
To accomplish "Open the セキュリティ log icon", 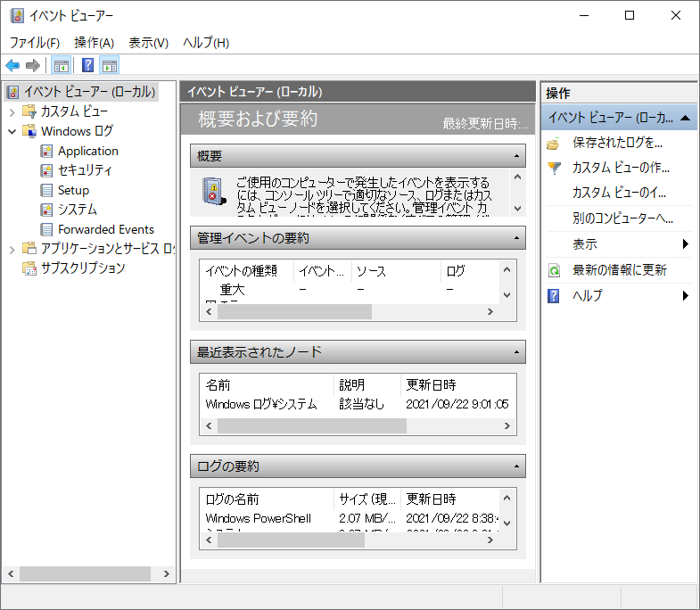I will coord(46,170).
